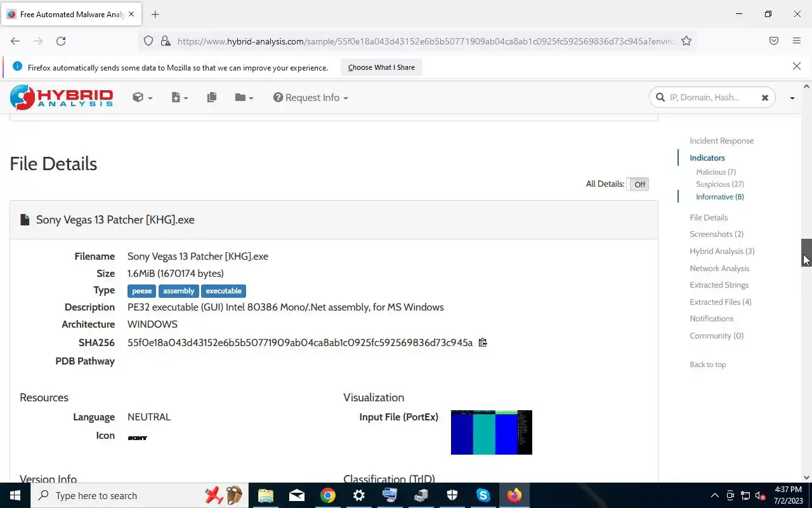Open Google Chrome from taskbar
Image resolution: width=812 pixels, height=508 pixels.
click(327, 495)
